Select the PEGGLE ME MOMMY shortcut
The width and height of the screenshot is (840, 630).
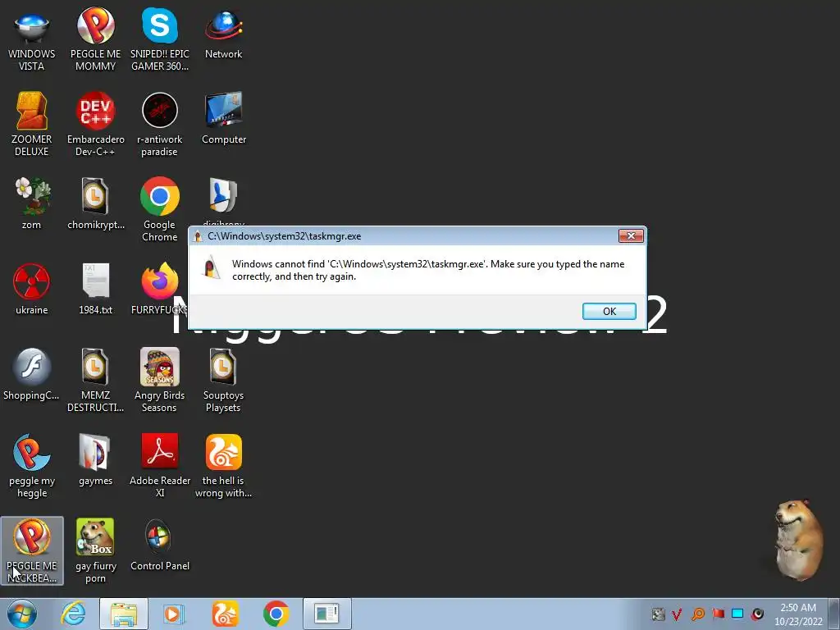(x=95, y=40)
